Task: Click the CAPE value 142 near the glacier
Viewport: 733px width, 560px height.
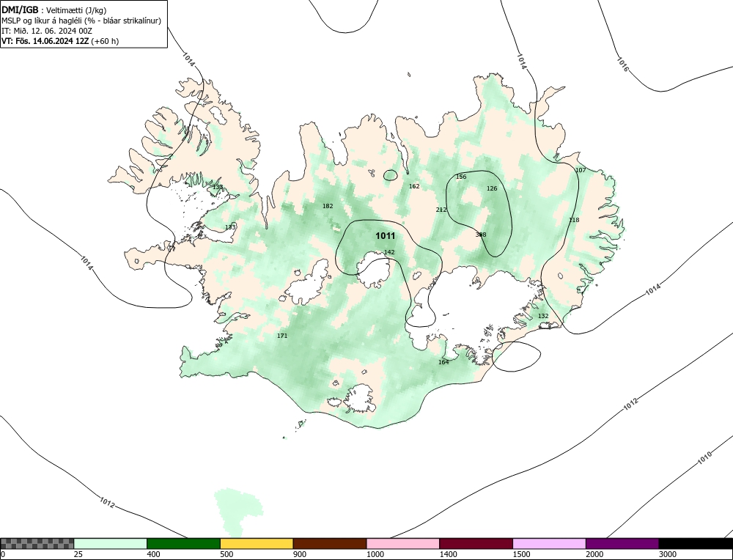Action: pyautogui.click(x=389, y=252)
